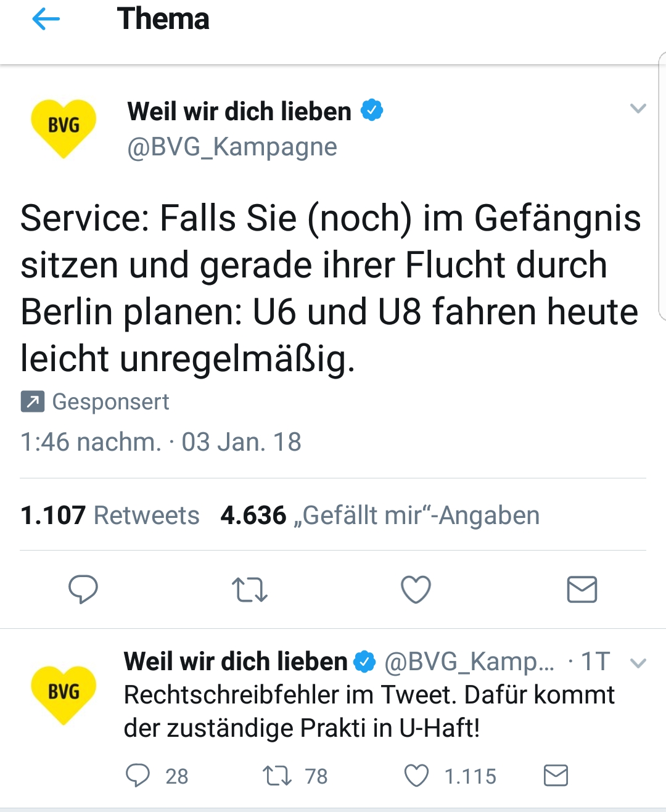Send reply tweet via envelope icon
The image size is (666, 812).
coord(556,776)
